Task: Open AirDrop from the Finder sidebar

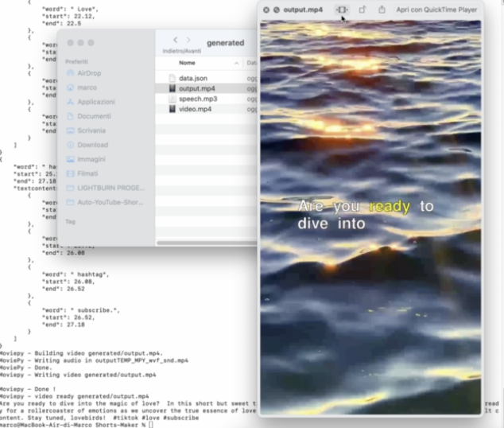Action: (x=88, y=72)
